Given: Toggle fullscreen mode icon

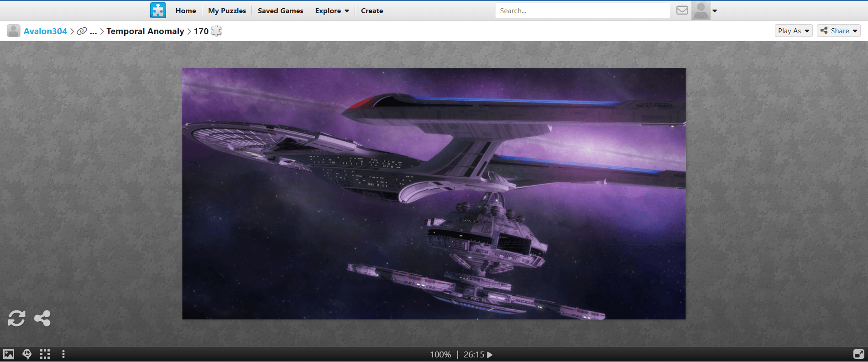Looking at the screenshot, I should 858,354.
